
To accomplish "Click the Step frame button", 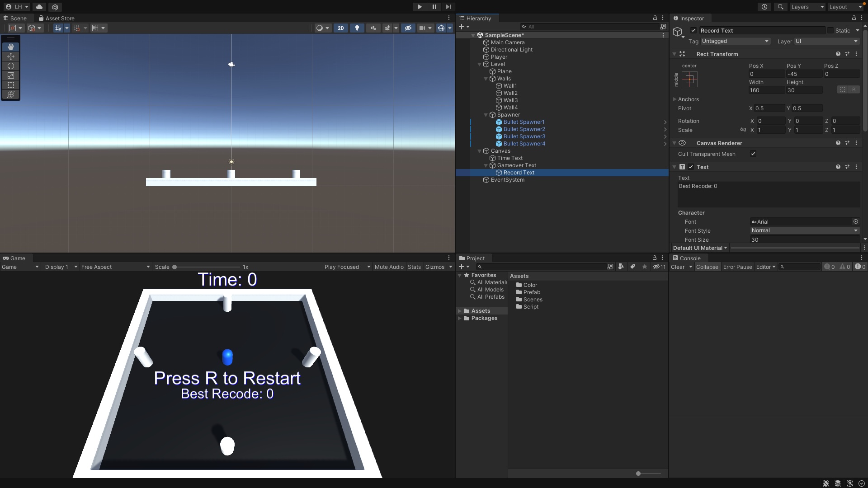I will [448, 7].
